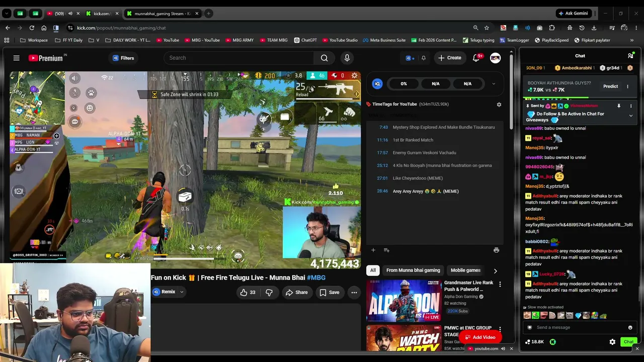Click the YouTube search magnifier button

pyautogui.click(x=325, y=58)
